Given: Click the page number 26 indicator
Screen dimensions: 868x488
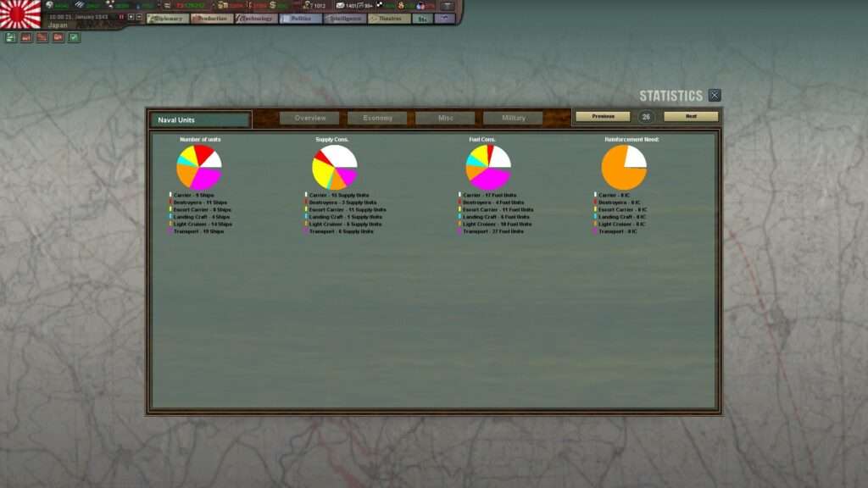Looking at the screenshot, I should click(646, 117).
